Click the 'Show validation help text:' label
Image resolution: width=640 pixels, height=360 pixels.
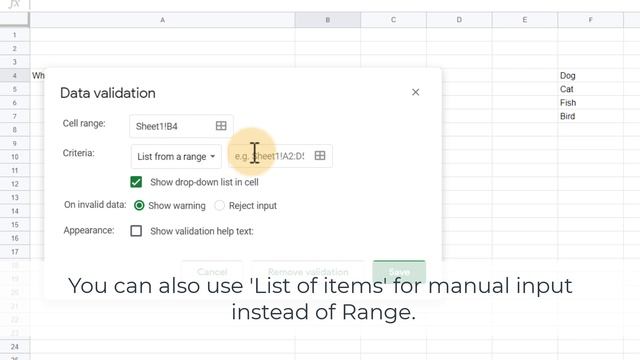click(x=202, y=231)
